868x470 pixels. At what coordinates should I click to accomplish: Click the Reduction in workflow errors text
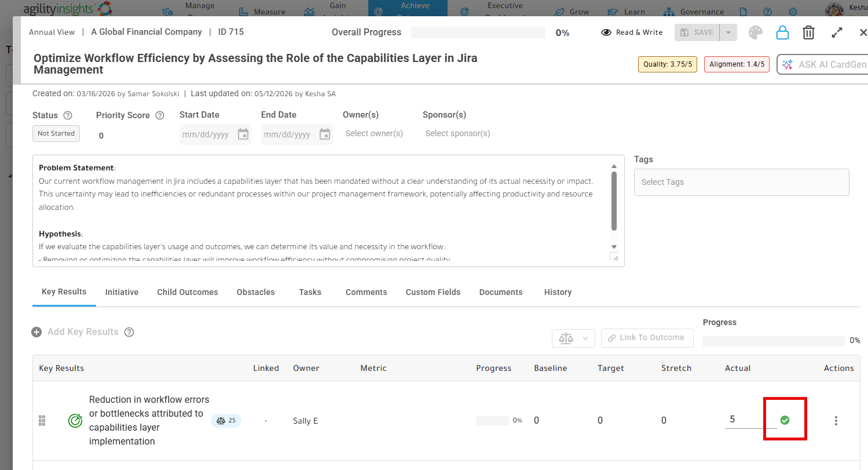point(149,421)
